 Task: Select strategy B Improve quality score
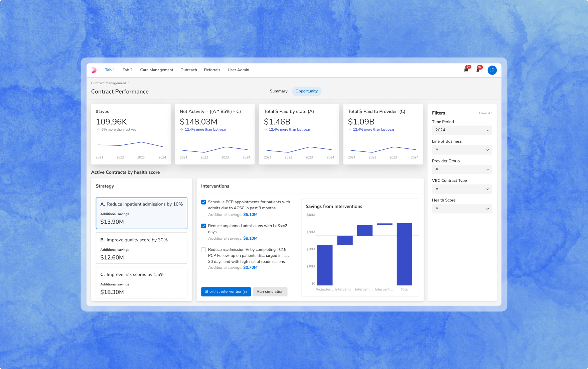point(142,248)
